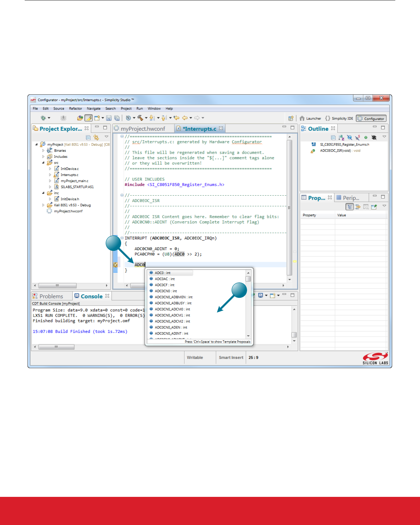Screen dimensions: 420x525
Task: Open the Navigate menu
Action: click(x=94, y=108)
